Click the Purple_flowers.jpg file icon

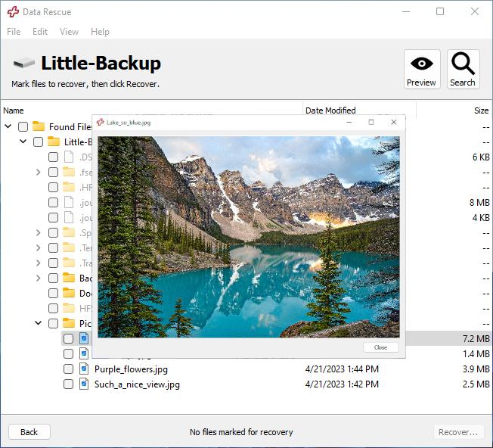pos(84,369)
